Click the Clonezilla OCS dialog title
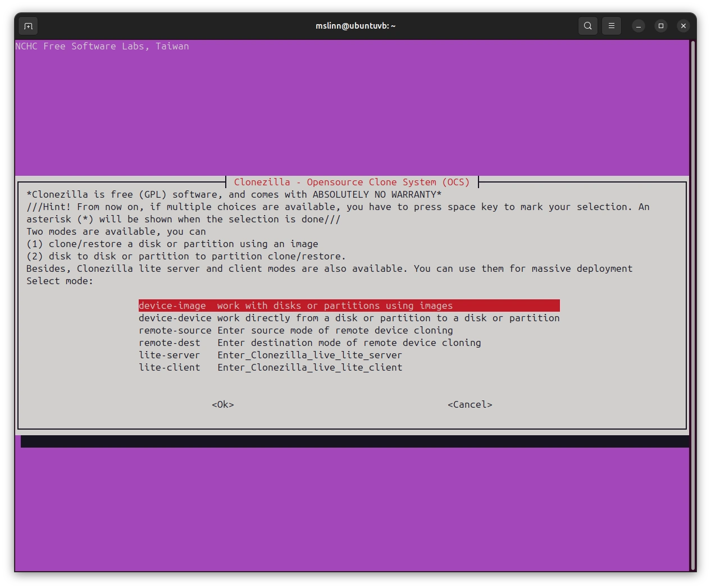711x588 pixels. pos(352,182)
